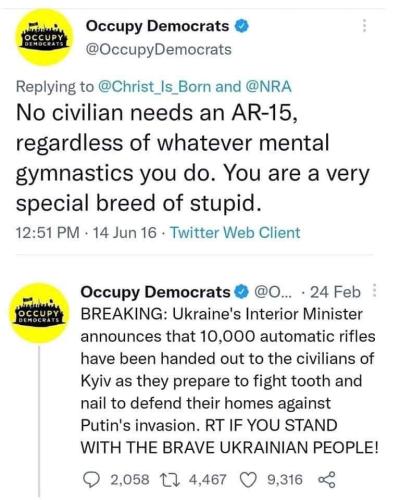This screenshot has height=500, width=400.
Task: Open the @NRA mention link
Action: 268,87
